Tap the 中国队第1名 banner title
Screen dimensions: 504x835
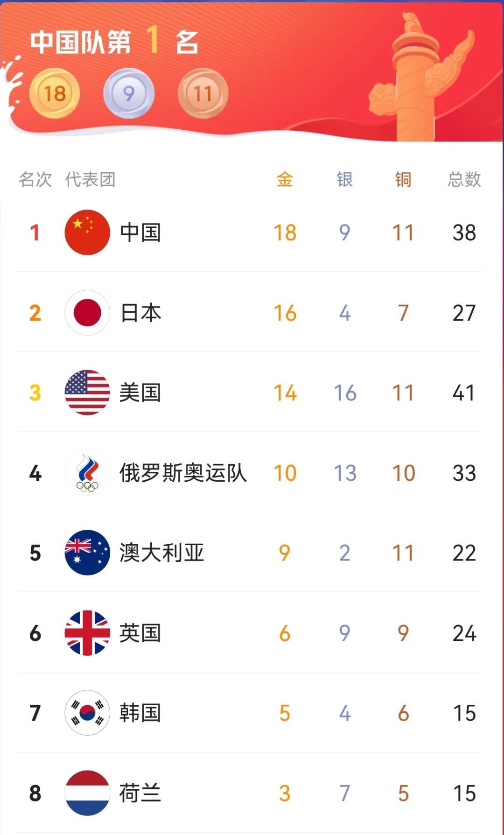115,42
